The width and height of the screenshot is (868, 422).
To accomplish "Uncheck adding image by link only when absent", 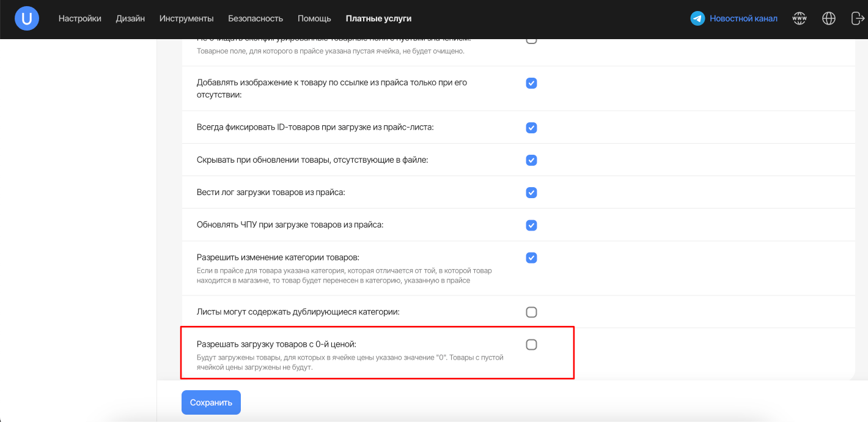I will [531, 83].
